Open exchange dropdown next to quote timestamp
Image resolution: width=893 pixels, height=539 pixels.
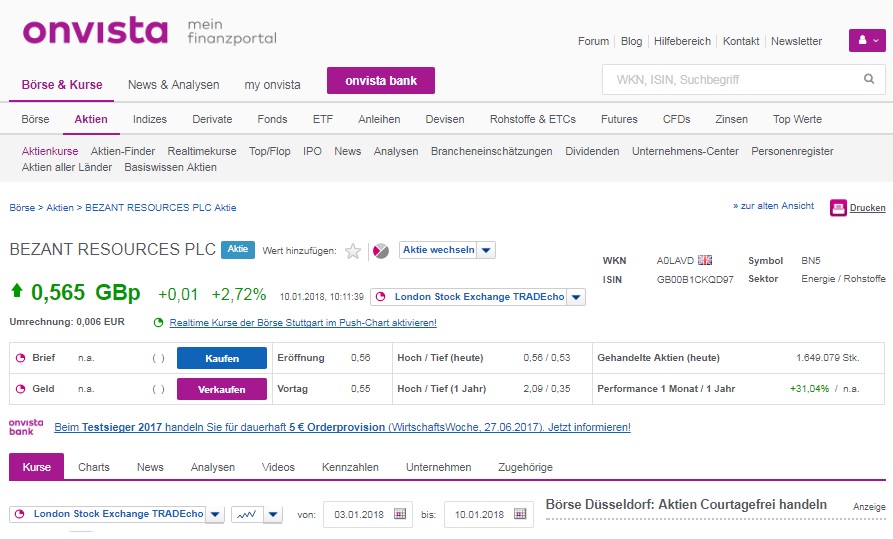click(576, 297)
